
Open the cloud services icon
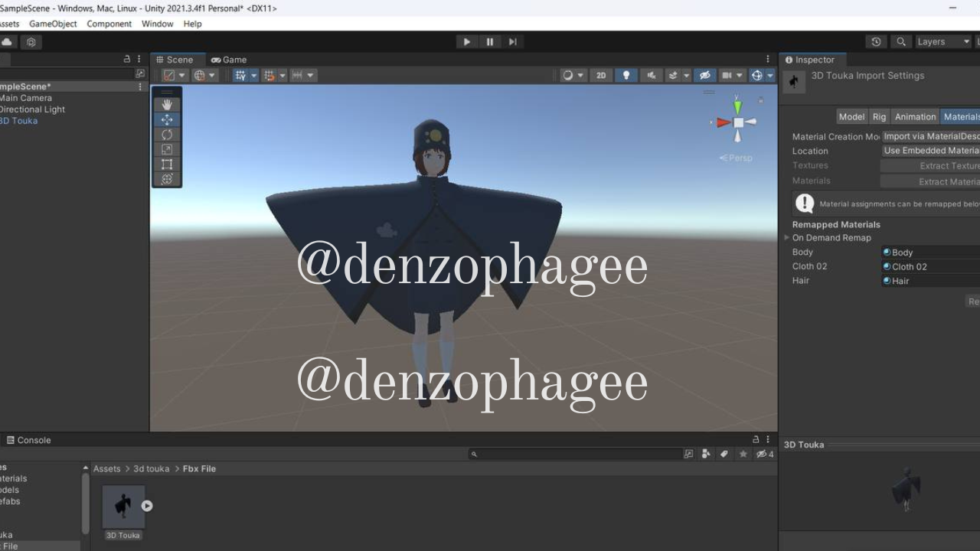click(x=8, y=41)
